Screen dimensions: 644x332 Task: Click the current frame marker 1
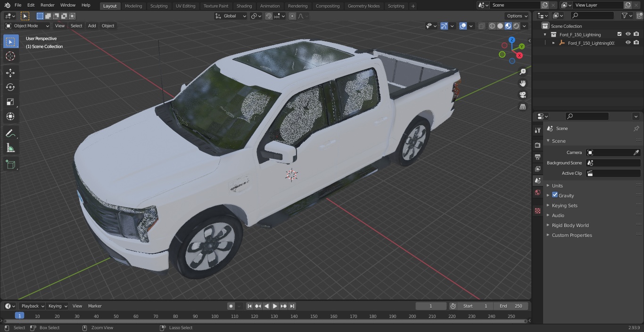tap(19, 316)
